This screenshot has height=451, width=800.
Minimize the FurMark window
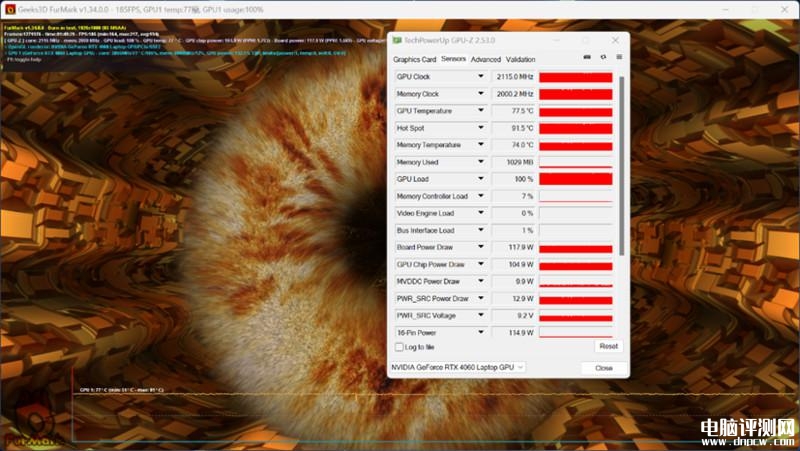tap(726, 9)
